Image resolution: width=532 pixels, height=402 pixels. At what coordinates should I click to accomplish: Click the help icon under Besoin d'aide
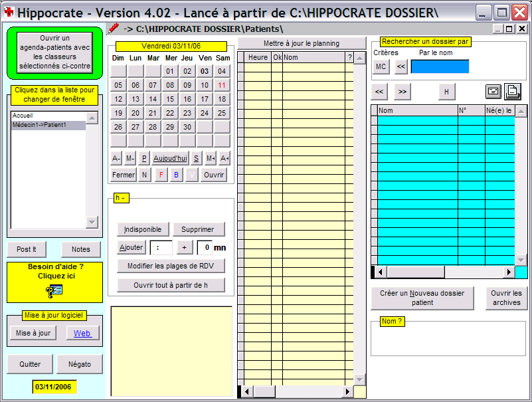[54, 290]
